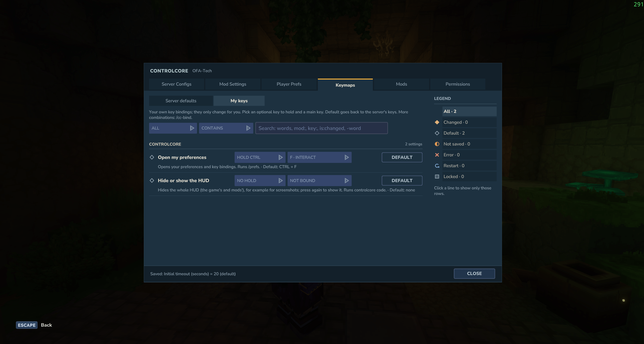Switch to Server defaults sub-tab
This screenshot has width=644, height=344.
(x=181, y=101)
